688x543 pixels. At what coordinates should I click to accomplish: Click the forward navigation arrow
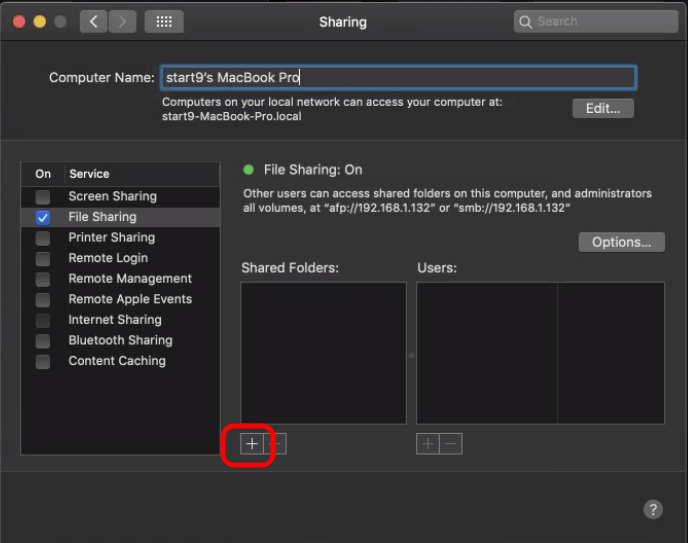pyautogui.click(x=122, y=21)
